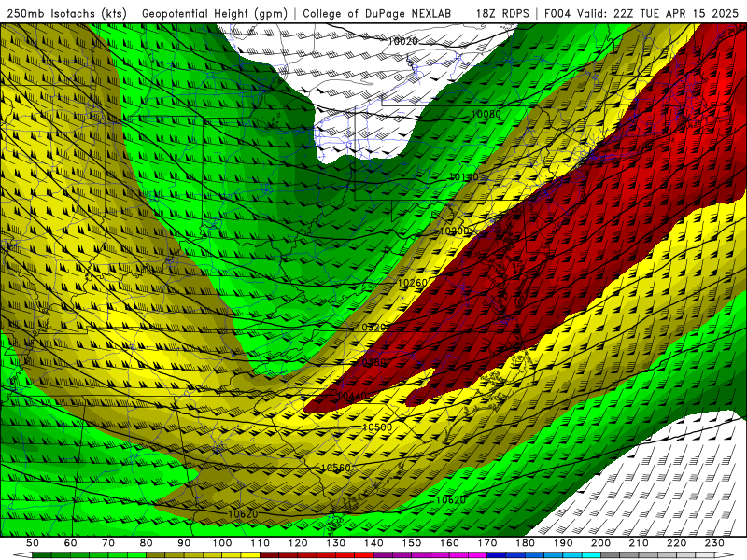Click the 210 legend value
This screenshot has height=560, width=747.
639,543
